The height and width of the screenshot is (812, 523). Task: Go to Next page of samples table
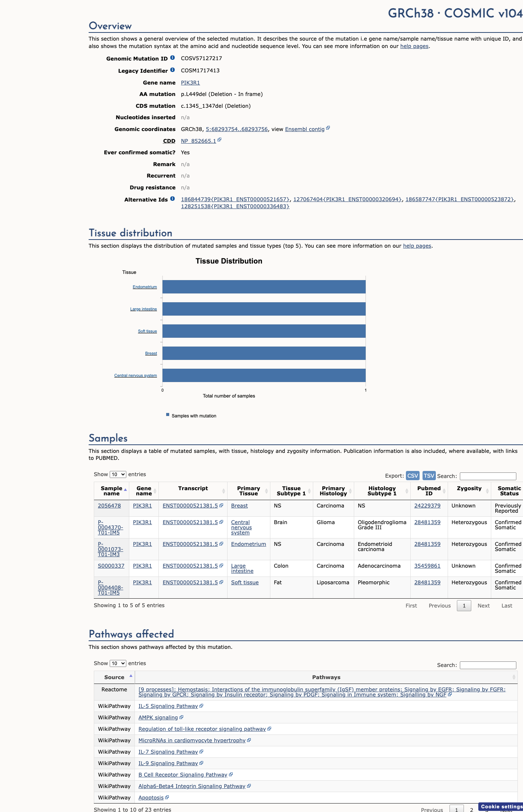coord(483,606)
